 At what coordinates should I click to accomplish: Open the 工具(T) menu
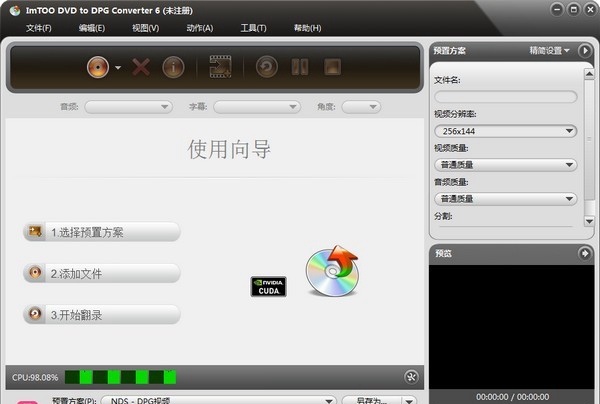click(253, 28)
